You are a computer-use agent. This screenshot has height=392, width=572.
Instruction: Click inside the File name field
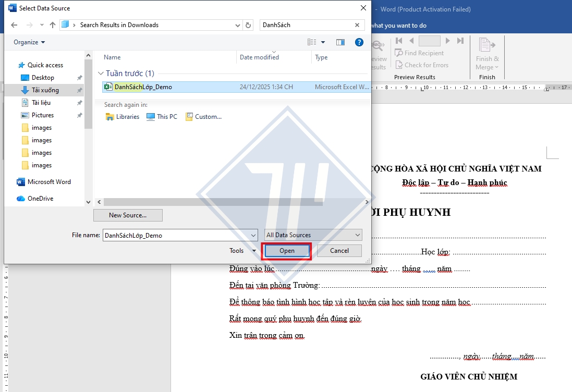[x=177, y=235]
